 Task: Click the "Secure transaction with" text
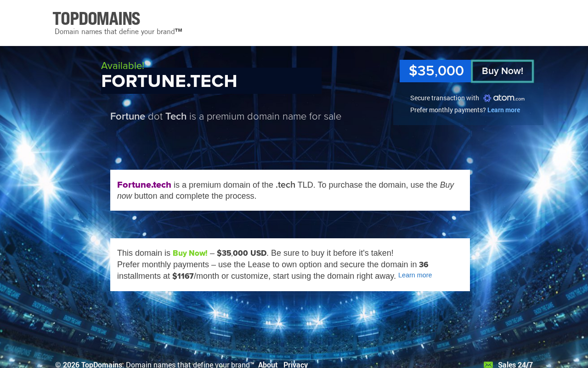coord(444,98)
